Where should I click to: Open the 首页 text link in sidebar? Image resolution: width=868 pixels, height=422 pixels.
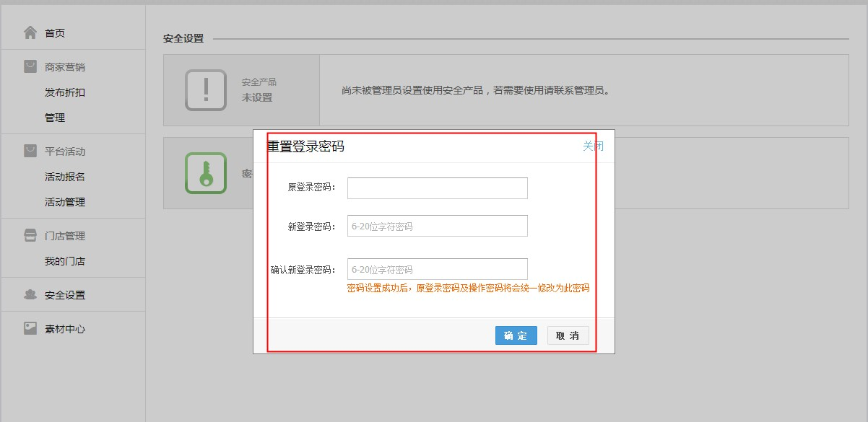(x=55, y=33)
